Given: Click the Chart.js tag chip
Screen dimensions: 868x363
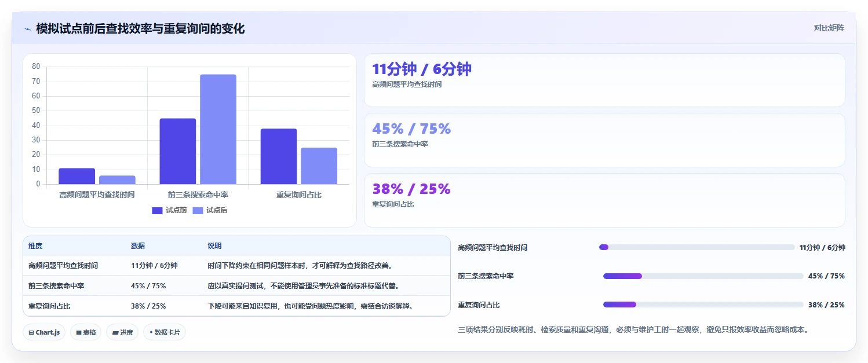Looking at the screenshot, I should pyautogui.click(x=44, y=332).
